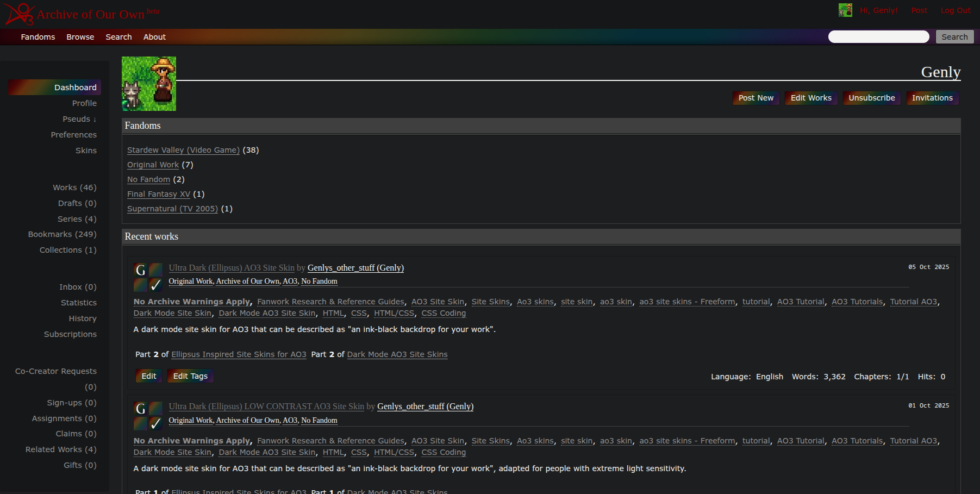Open No Fandom link in Fandoms list
Screen dimensions: 980x494
pos(148,179)
